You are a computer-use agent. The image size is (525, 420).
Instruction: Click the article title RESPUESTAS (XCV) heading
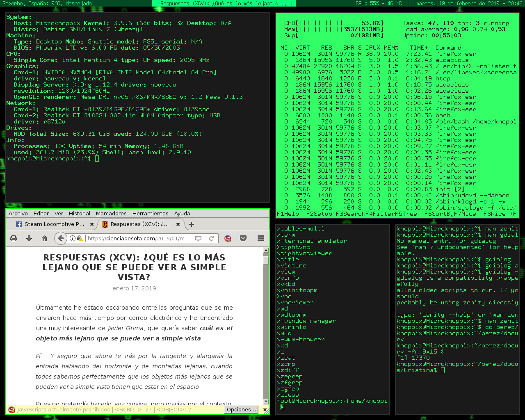tap(134, 267)
